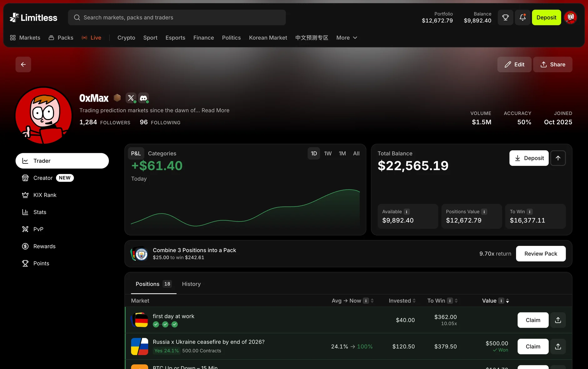Select the 1D time range

pos(314,153)
